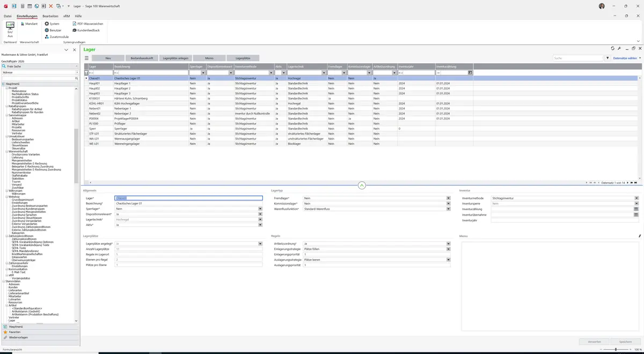Open the Hilfe menu
The width and height of the screenshot is (644, 354).
(78, 16)
